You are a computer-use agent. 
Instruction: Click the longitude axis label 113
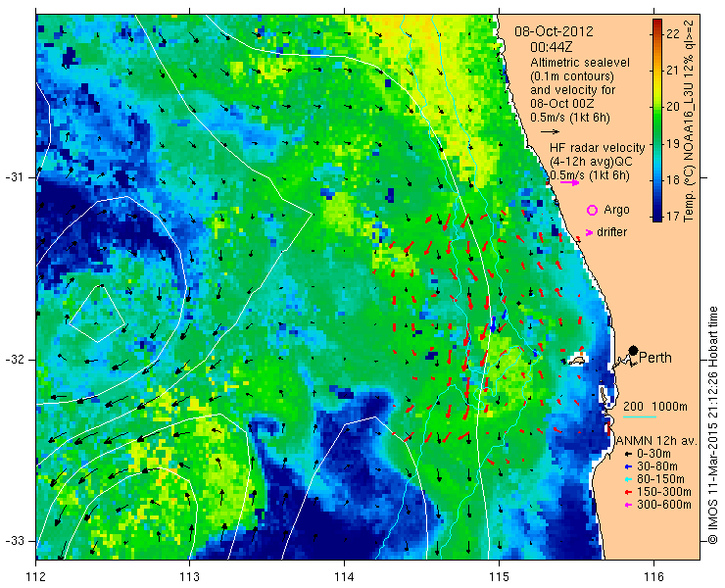pos(189,577)
